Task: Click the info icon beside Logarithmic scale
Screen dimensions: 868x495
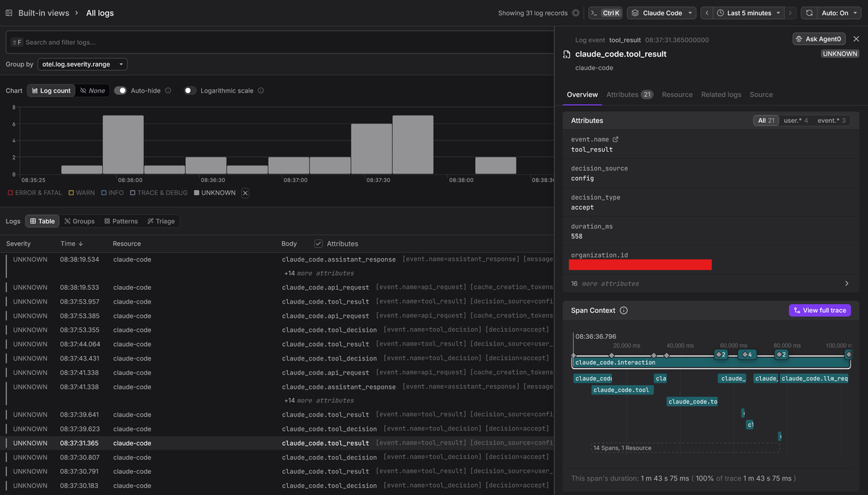Action: point(260,90)
